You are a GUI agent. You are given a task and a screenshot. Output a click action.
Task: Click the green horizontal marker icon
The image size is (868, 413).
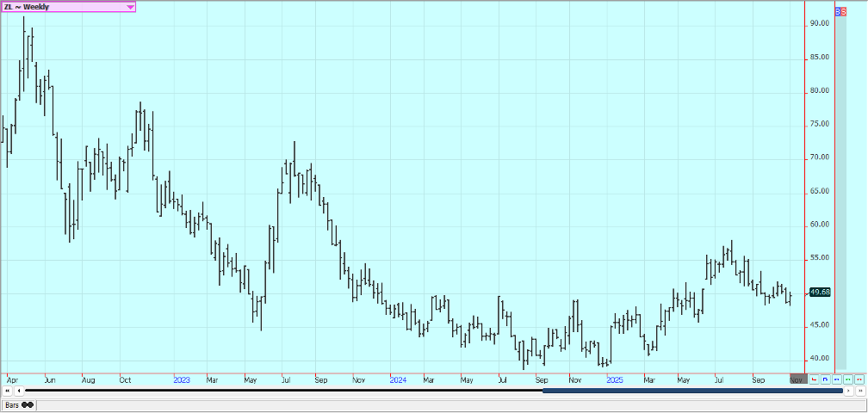coord(848,379)
